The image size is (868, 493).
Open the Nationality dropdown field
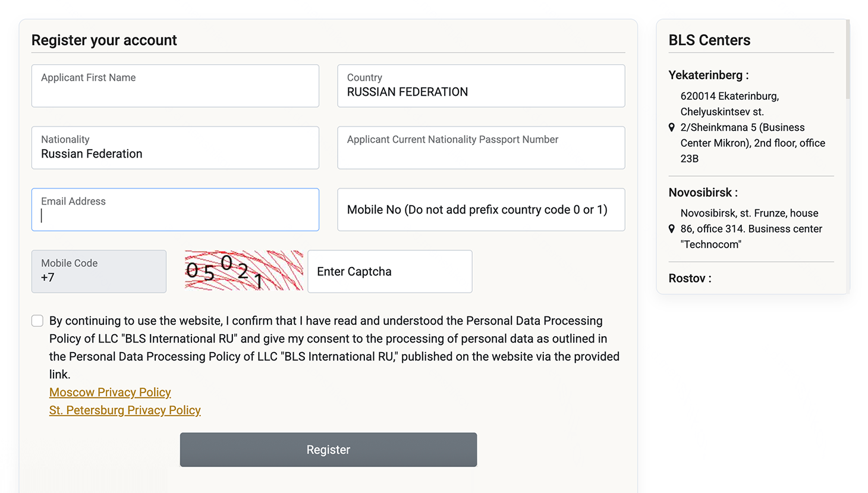click(175, 148)
